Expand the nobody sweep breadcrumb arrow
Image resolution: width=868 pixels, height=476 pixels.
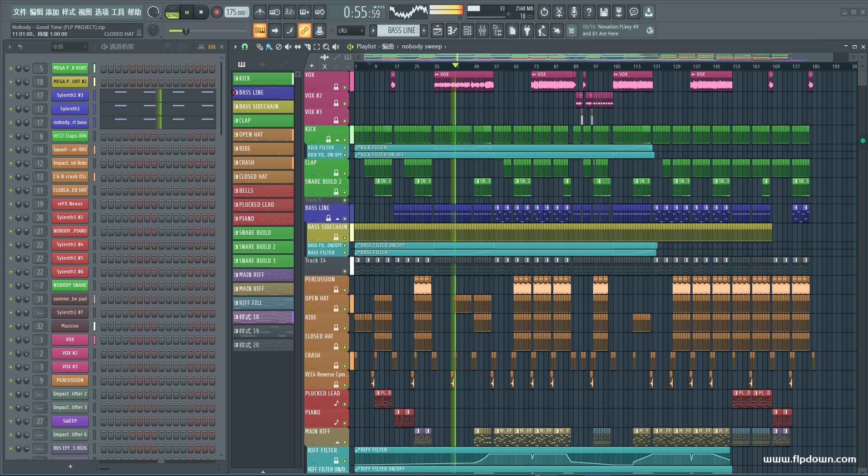446,47
